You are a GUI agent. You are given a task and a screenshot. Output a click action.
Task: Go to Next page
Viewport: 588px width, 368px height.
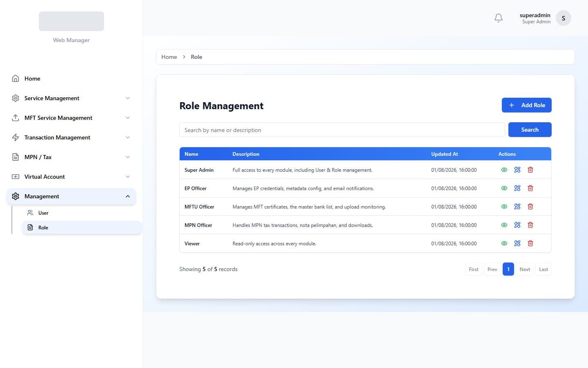[x=525, y=269]
